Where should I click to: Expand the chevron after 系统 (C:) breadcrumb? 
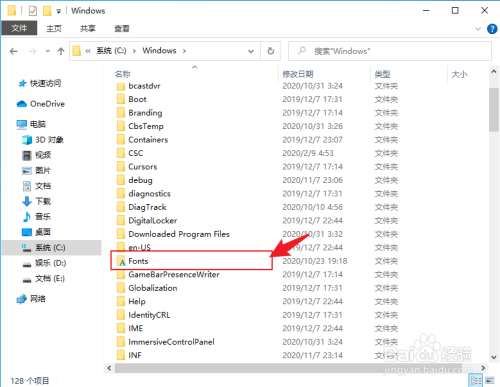[x=134, y=51]
